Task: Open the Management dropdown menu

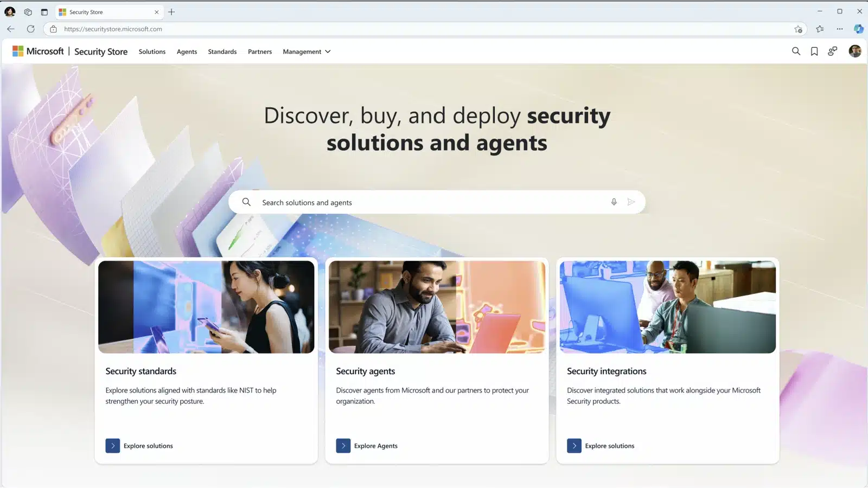Action: click(x=307, y=52)
